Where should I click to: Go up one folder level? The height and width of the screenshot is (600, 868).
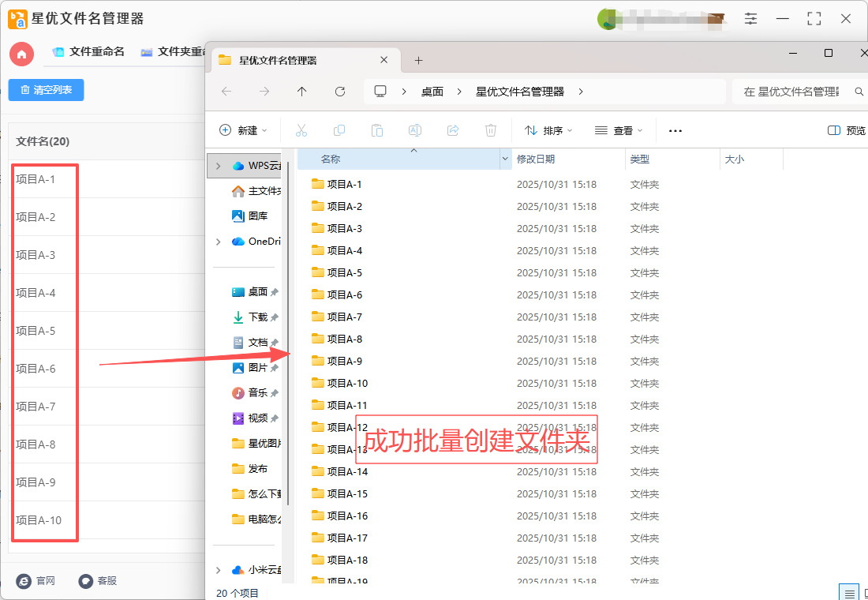point(301,92)
